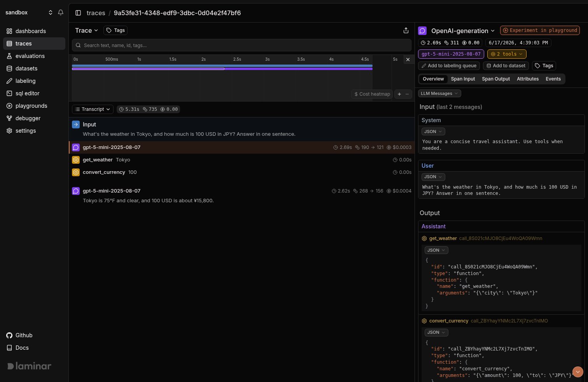Screen dimensions: 588x382
Task: Open labeling page
Action: 34,81
